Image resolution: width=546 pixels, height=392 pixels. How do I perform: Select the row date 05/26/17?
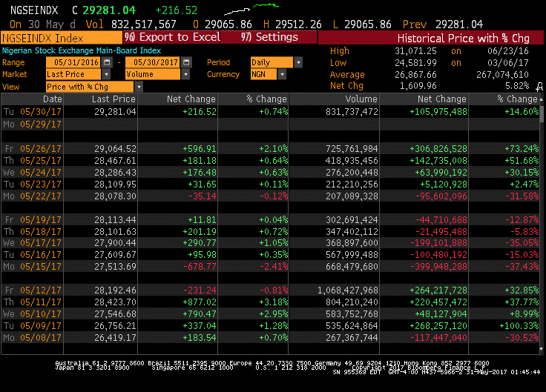(x=41, y=149)
